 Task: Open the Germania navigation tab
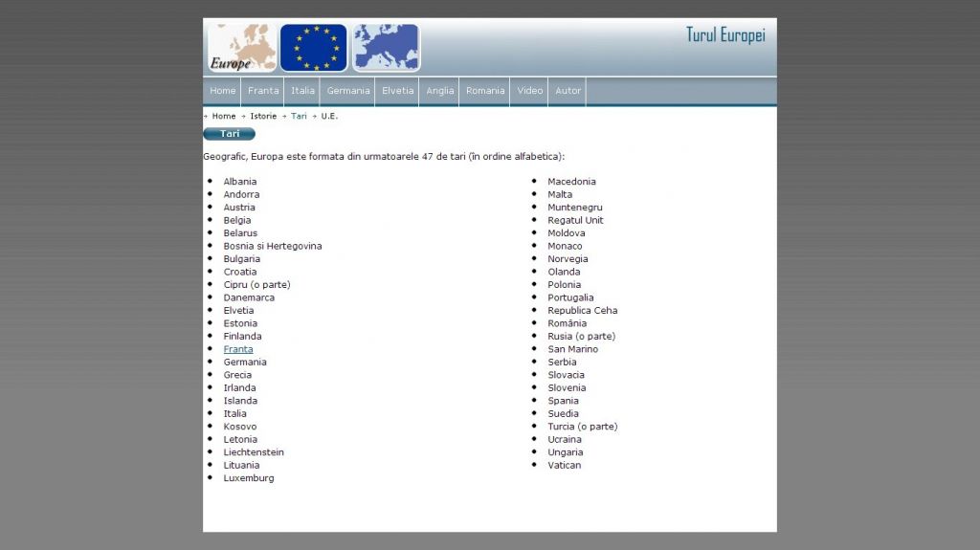click(348, 91)
